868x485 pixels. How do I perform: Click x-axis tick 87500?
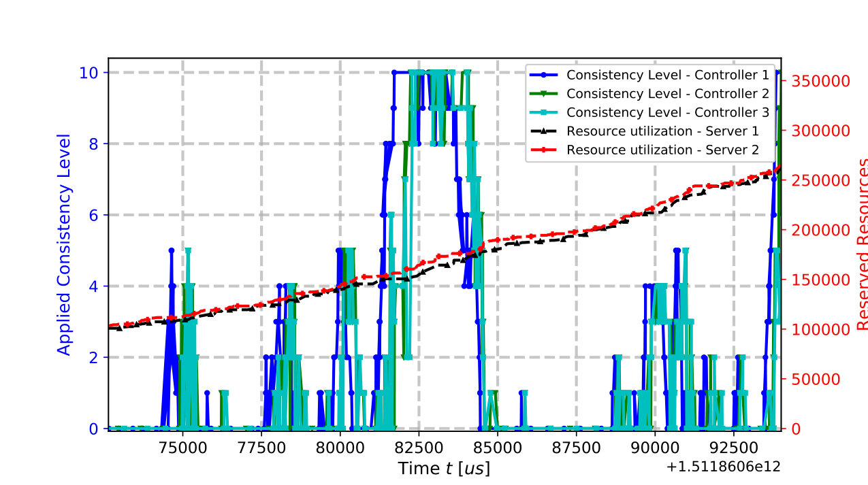click(576, 447)
